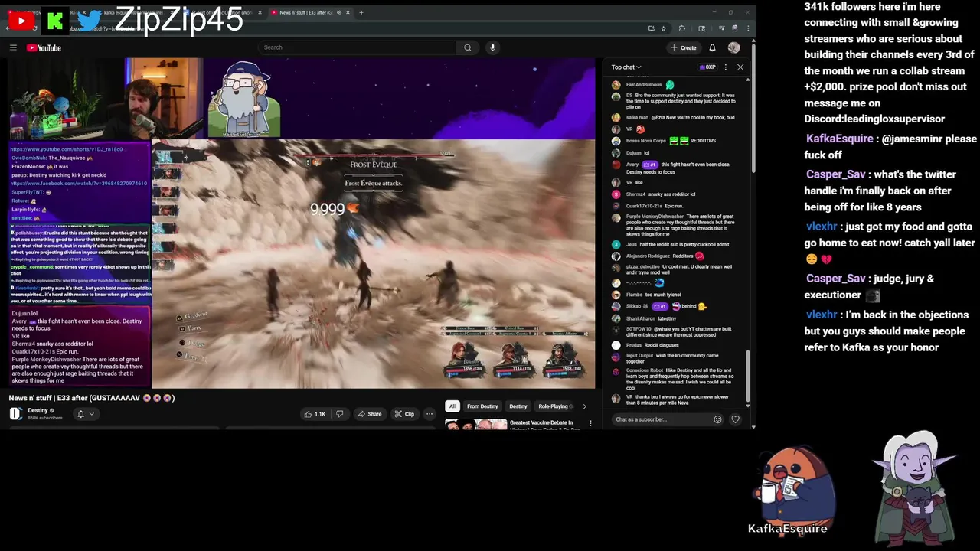
Task: Create a Clip of the video
Action: click(403, 414)
